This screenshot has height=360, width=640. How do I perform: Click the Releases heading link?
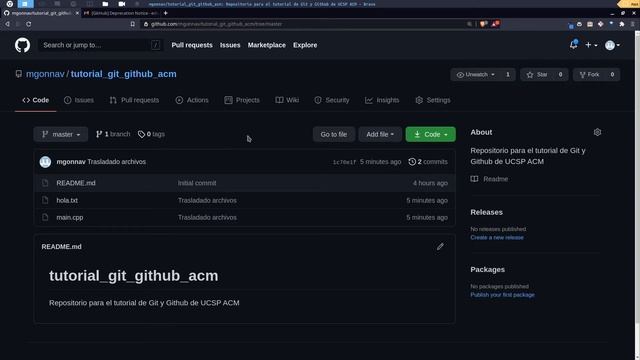click(x=487, y=212)
